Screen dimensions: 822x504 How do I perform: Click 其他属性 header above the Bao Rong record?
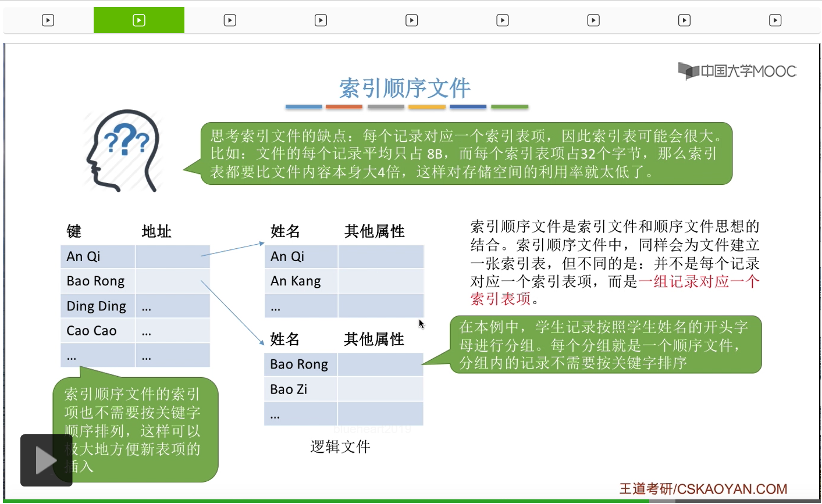(374, 339)
